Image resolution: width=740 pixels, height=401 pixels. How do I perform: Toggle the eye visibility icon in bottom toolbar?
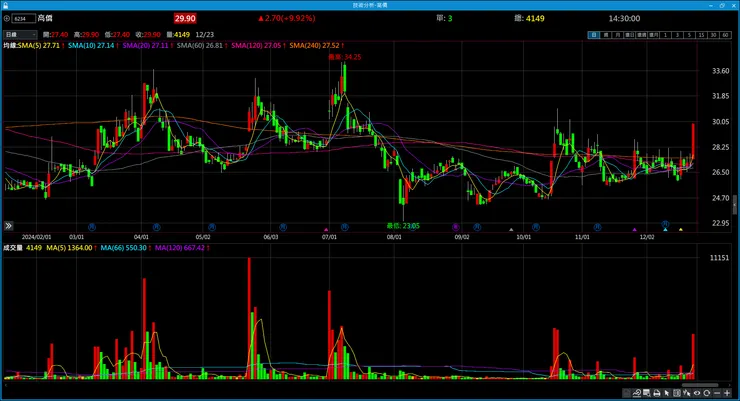697,393
